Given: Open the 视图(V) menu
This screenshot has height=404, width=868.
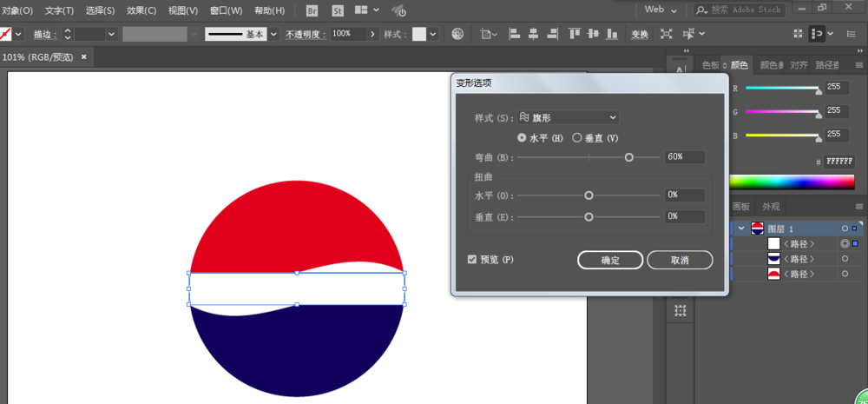Looking at the screenshot, I should point(183,10).
